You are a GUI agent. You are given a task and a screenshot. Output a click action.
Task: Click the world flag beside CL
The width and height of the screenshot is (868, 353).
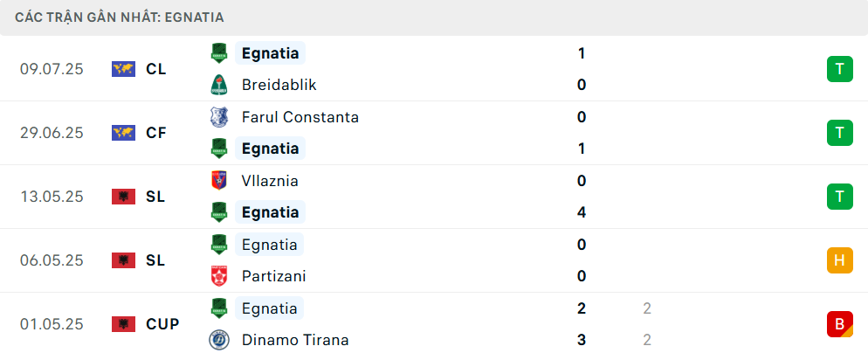pos(123,69)
